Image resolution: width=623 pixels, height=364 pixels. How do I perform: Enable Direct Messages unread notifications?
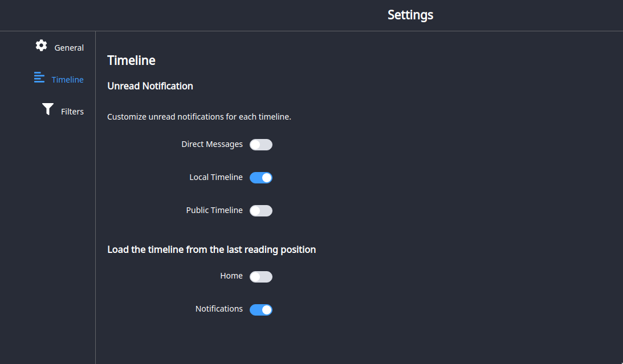click(x=261, y=144)
